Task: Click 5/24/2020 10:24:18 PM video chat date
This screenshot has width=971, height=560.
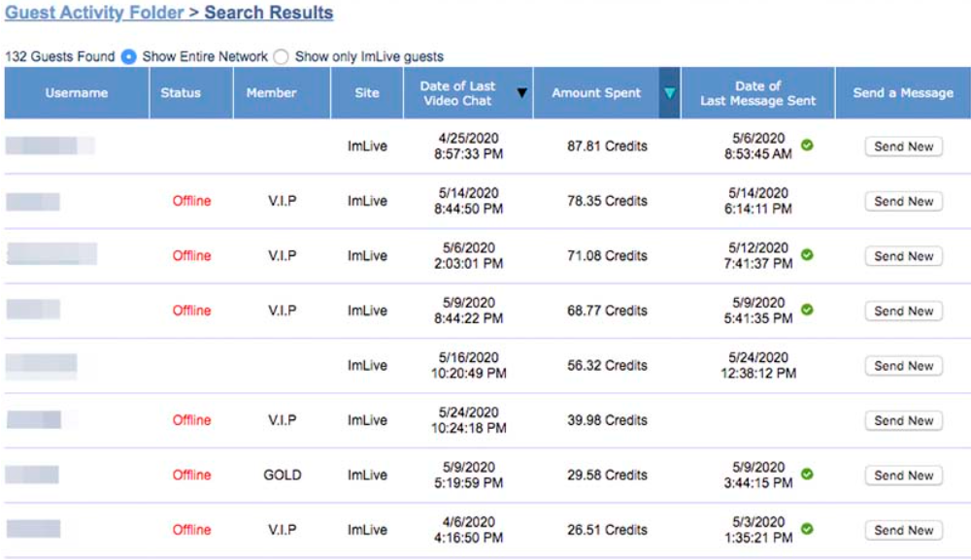Action: [x=469, y=420]
